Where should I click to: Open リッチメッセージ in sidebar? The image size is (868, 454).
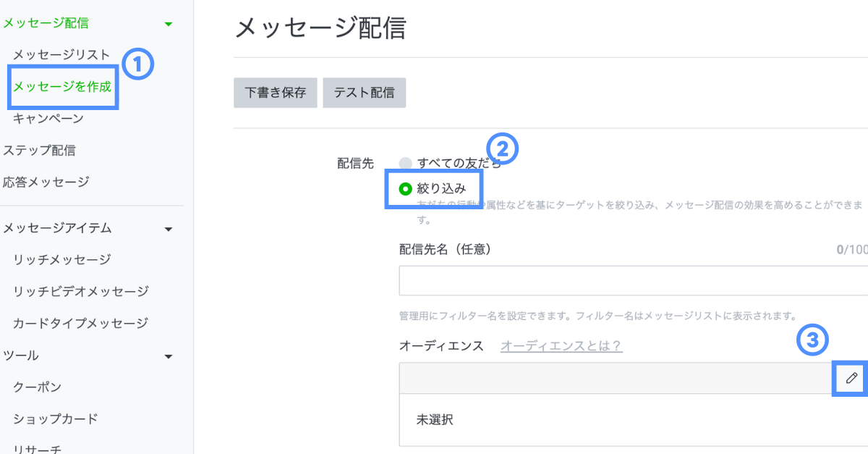click(61, 260)
